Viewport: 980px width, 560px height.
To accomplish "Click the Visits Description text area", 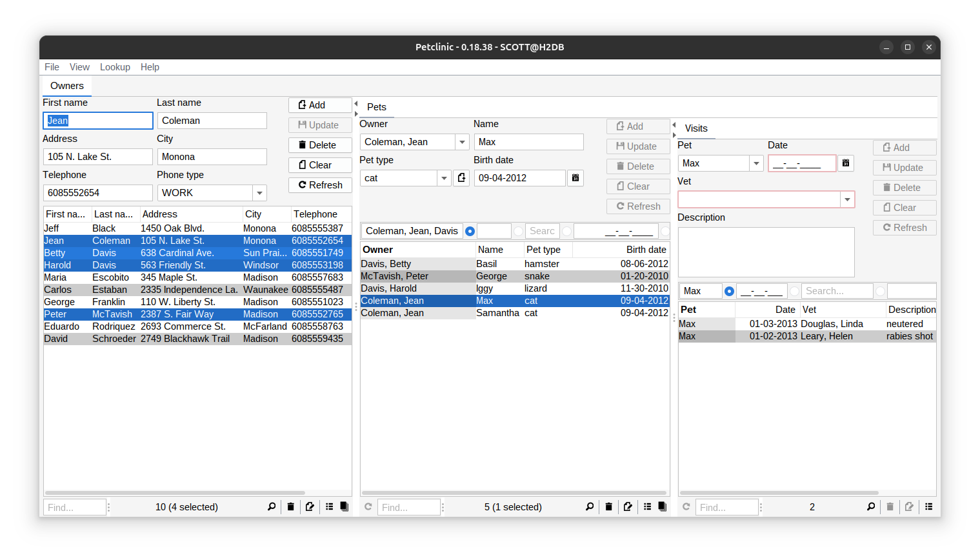I will pos(766,252).
